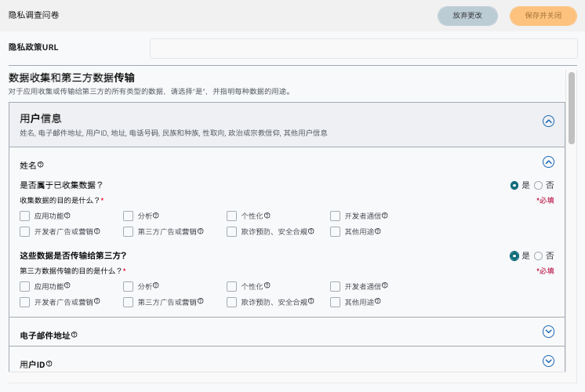Click help icon next to 姓名
The width and height of the screenshot is (585, 392).
(41, 165)
